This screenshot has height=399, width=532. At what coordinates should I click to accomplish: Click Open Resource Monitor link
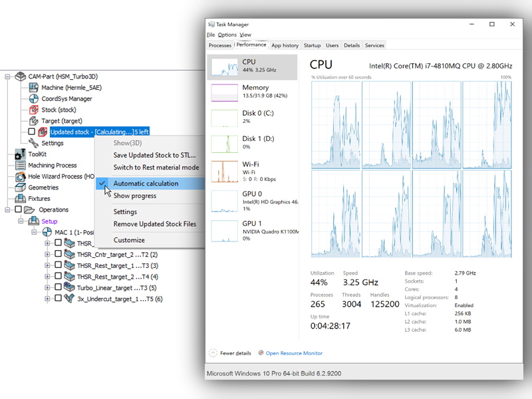coord(293,353)
